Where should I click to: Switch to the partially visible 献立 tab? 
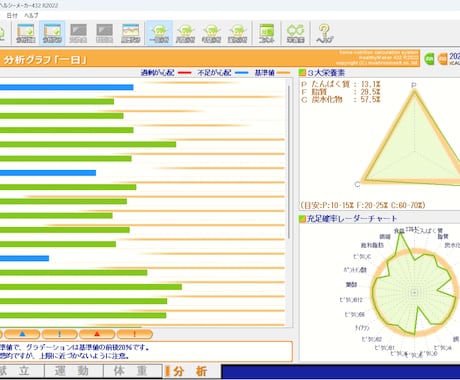[21, 371]
